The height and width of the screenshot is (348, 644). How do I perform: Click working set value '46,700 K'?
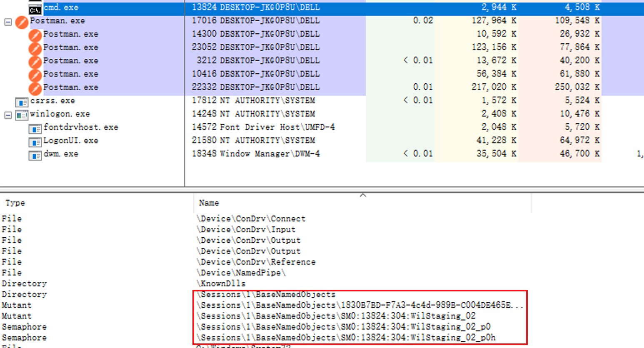[580, 154]
